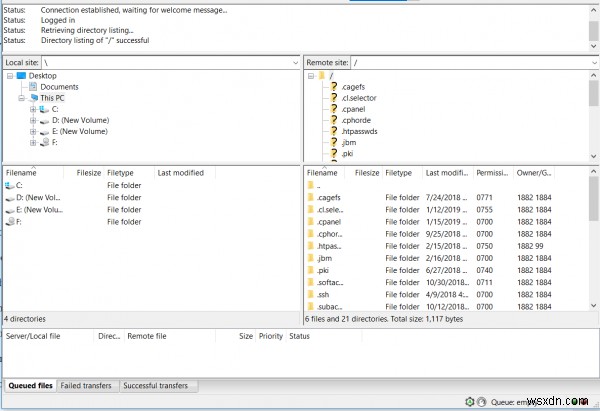Image resolution: width=600 pixels, height=411 pixels.
Task: Switch to the Failed transfers tab
Action: [86, 385]
